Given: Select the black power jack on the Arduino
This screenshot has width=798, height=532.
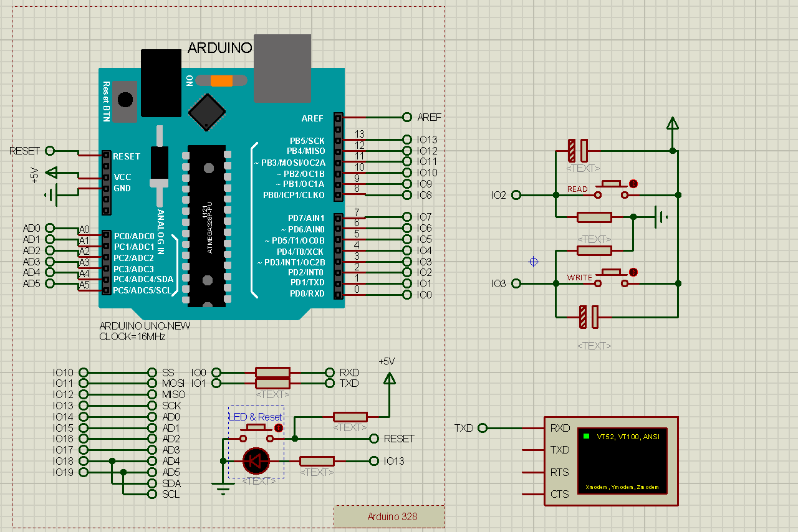Looking at the screenshot, I should click(x=161, y=83).
